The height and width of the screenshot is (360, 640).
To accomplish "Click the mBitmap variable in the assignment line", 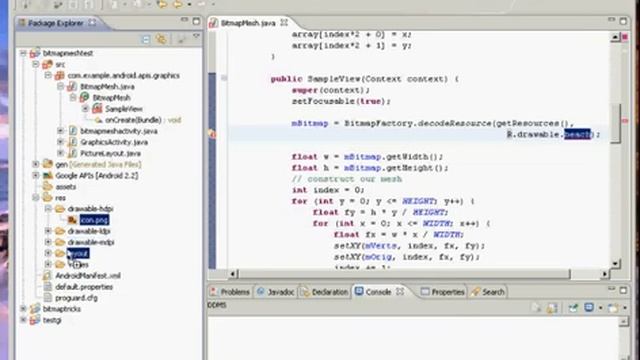I will [310, 123].
